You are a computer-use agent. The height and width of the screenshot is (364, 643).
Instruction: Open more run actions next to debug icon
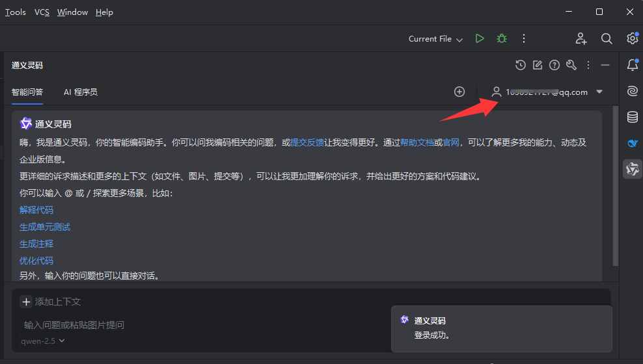(x=524, y=39)
